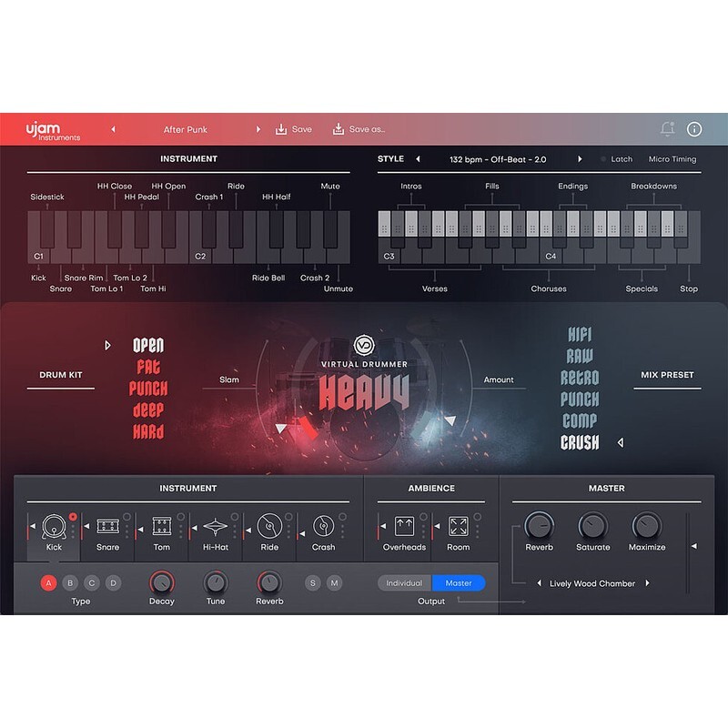Click the Overheads ambience icon
The height and width of the screenshot is (728, 728).
[x=404, y=526]
